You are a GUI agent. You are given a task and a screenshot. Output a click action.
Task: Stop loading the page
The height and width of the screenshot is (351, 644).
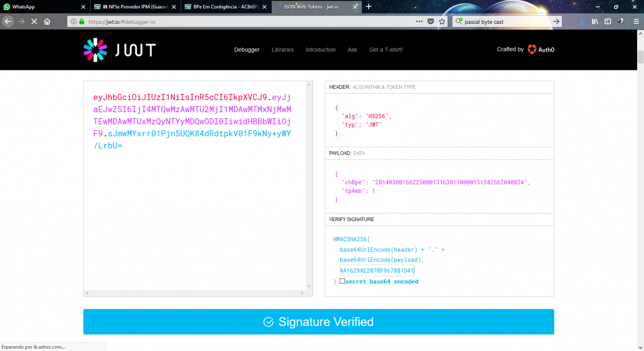tap(34, 21)
